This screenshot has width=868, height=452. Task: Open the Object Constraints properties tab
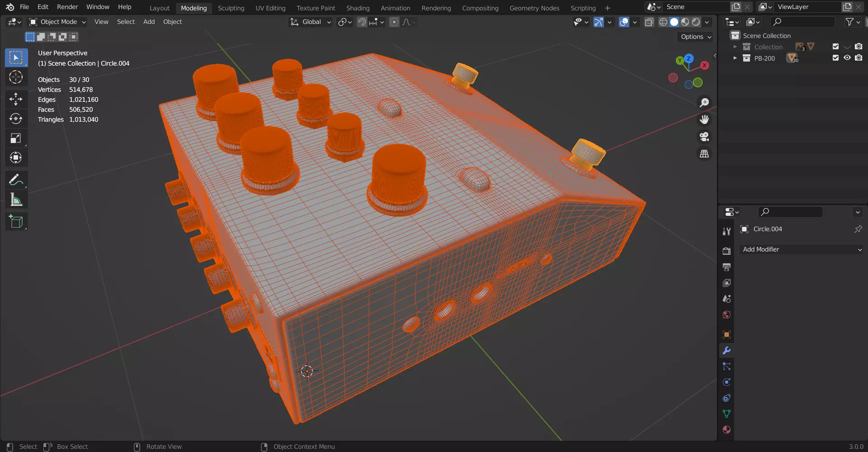click(x=726, y=398)
